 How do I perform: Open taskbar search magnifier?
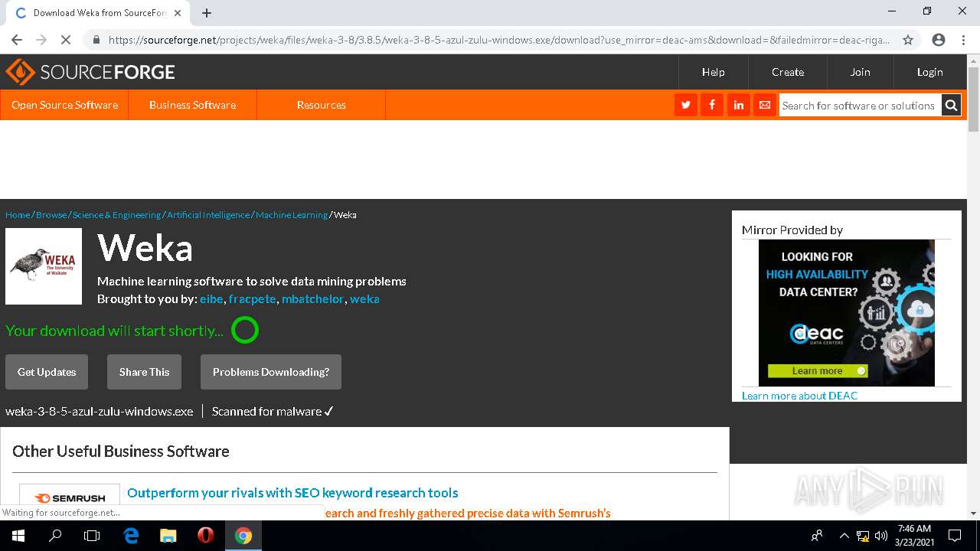coord(55,536)
